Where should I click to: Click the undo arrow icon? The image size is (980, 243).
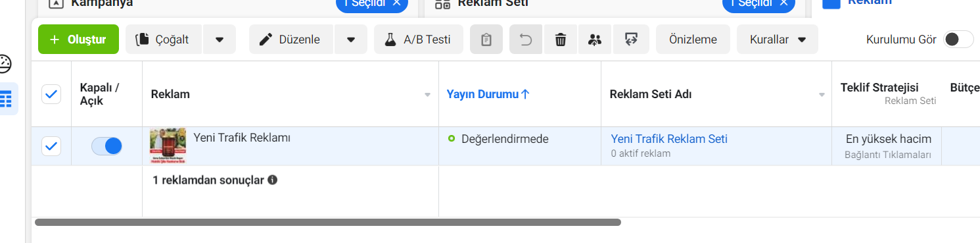click(526, 40)
